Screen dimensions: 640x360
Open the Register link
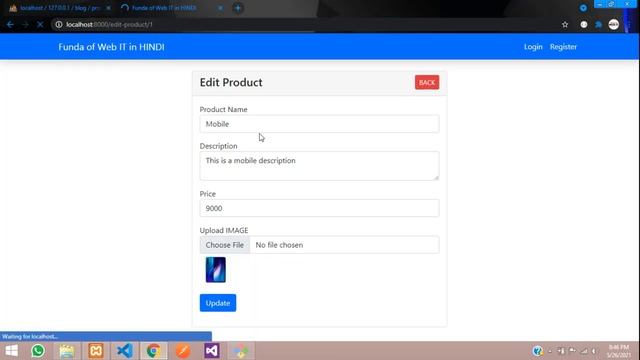pyautogui.click(x=563, y=47)
